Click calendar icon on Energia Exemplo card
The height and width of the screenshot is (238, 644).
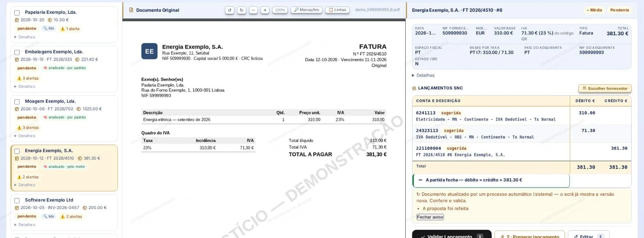17,158
